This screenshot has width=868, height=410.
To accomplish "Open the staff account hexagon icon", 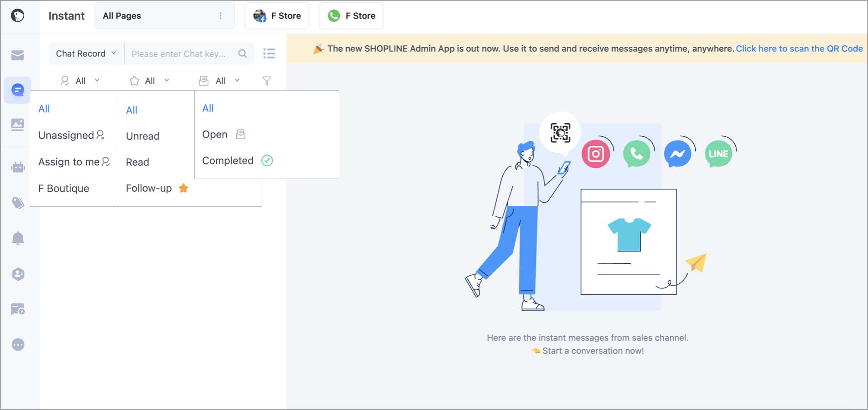I will [18, 274].
